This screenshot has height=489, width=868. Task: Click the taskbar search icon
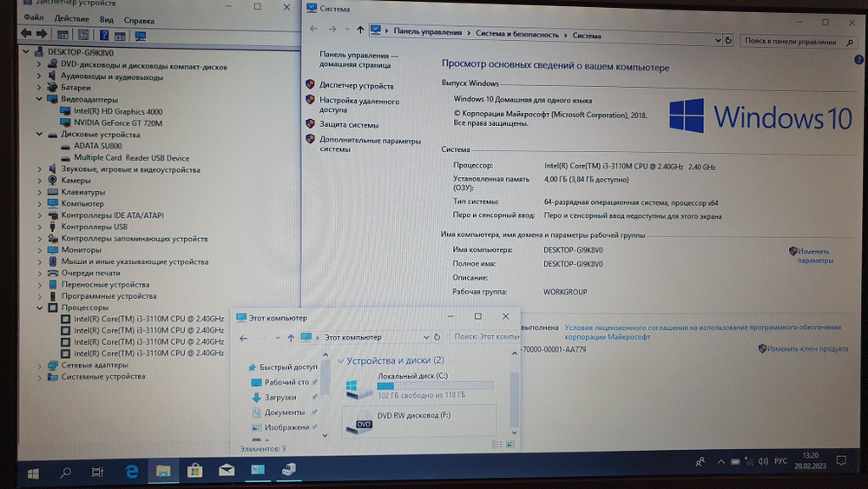[x=66, y=472]
